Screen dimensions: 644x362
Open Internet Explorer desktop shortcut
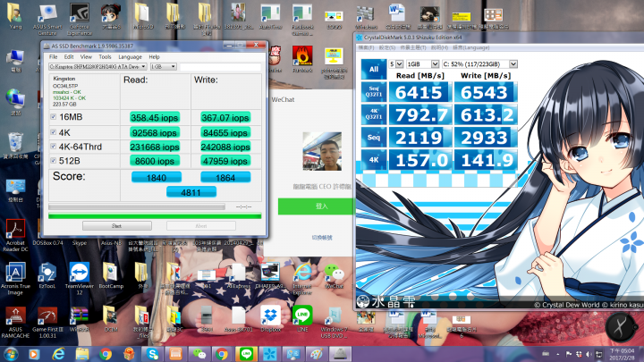[302, 279]
